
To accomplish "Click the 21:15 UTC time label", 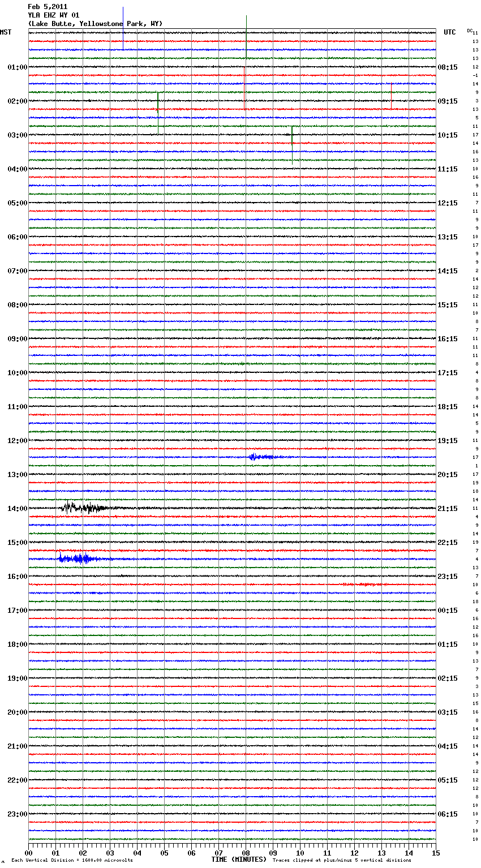I will click(448, 509).
